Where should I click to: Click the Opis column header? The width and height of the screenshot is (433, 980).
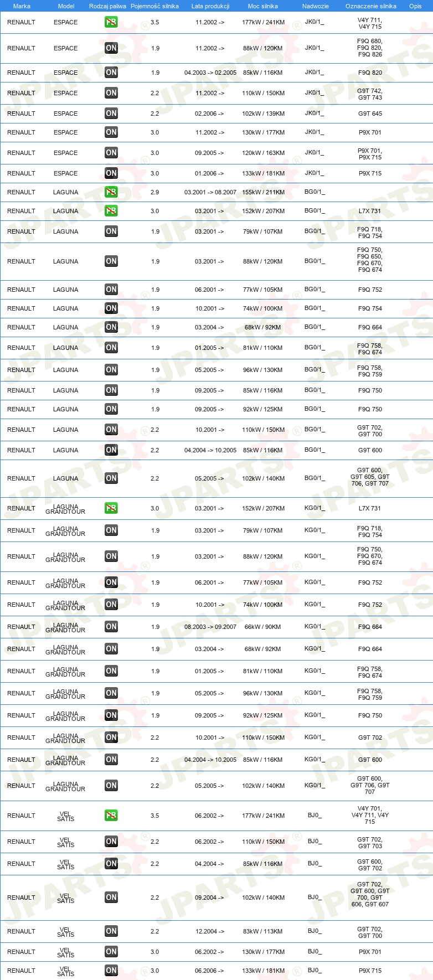pyautogui.click(x=415, y=6)
